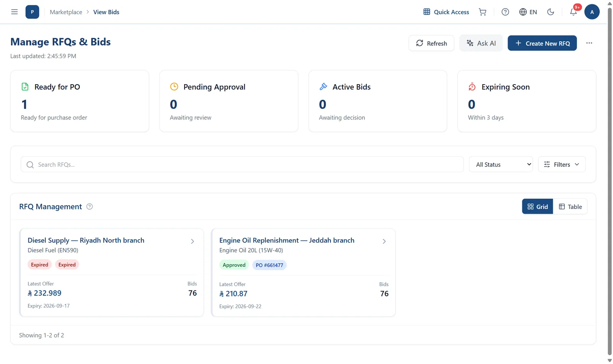
Task: Click the 232.989 latest offer value
Action: pos(44,293)
